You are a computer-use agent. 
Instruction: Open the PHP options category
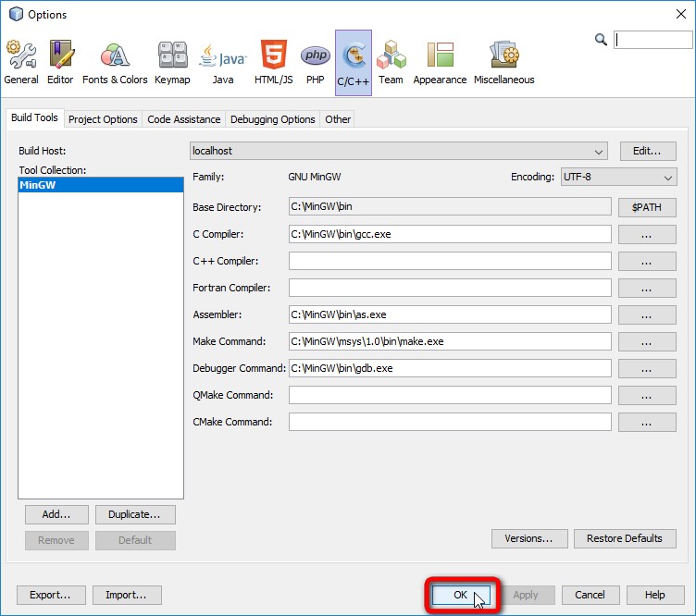[x=316, y=63]
